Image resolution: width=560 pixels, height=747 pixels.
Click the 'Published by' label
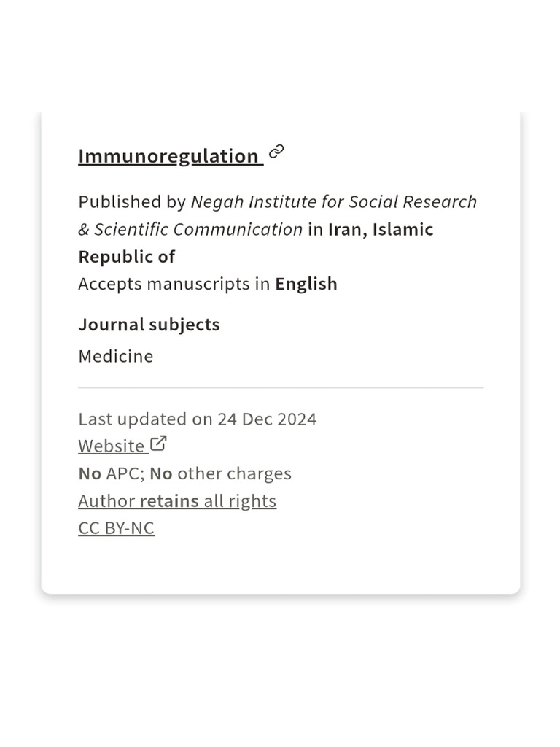[132, 201]
